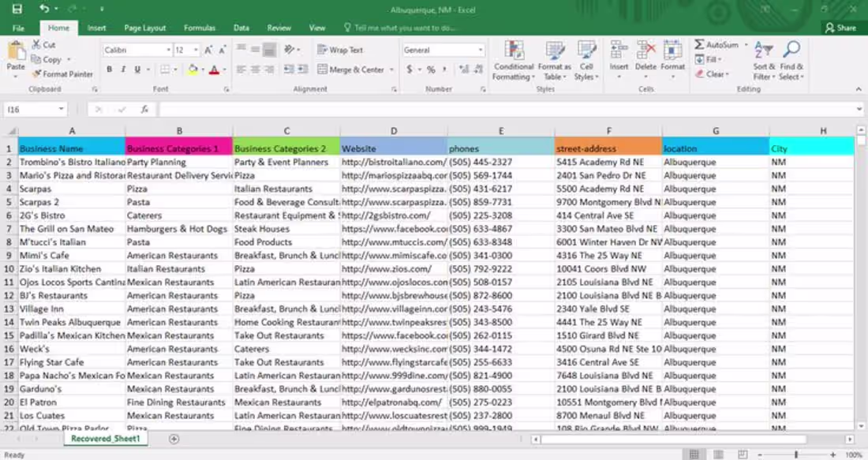Image resolution: width=868 pixels, height=460 pixels.
Task: Decrease font size with smaller A icon
Action: 222,50
